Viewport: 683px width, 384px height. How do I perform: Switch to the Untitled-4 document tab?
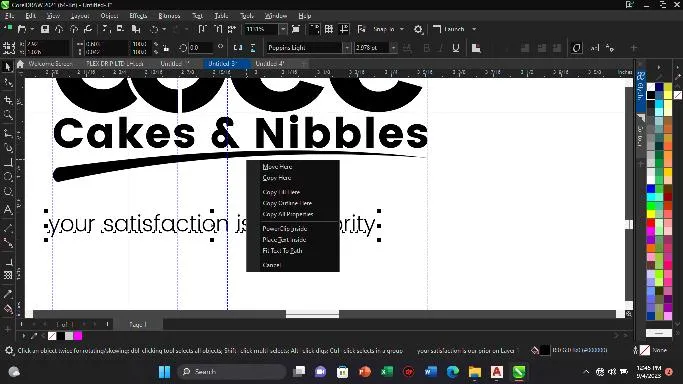click(270, 64)
